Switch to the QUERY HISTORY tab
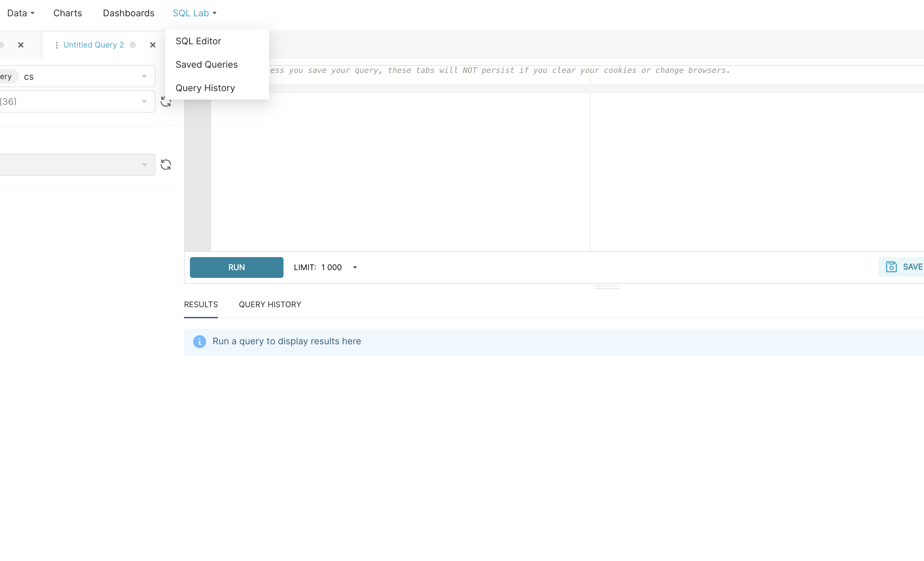 tap(270, 304)
